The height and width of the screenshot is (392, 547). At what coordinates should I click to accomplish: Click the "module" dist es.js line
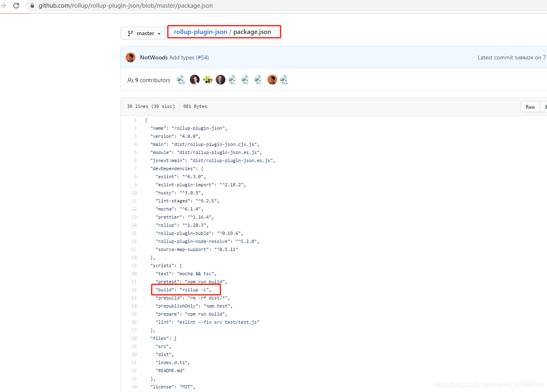(206, 152)
